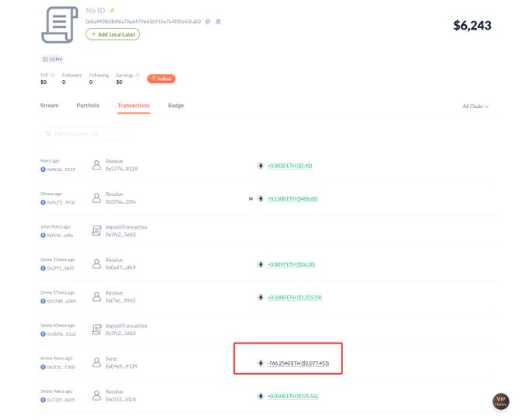This screenshot has height=420, width=529.
Task: Open the +0.0097 ETH ($26.30) amount link
Action: [x=291, y=264]
